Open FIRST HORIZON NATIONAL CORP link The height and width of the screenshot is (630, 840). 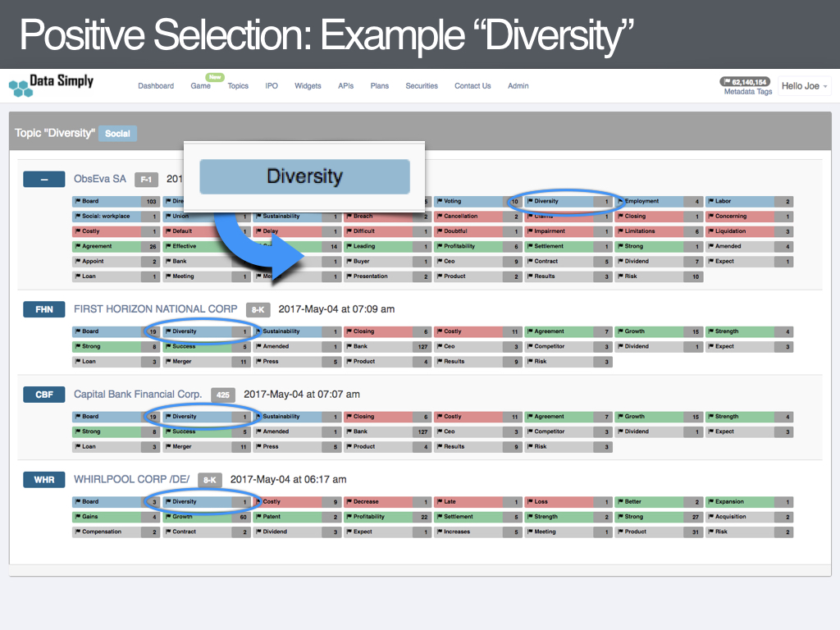[x=155, y=309]
